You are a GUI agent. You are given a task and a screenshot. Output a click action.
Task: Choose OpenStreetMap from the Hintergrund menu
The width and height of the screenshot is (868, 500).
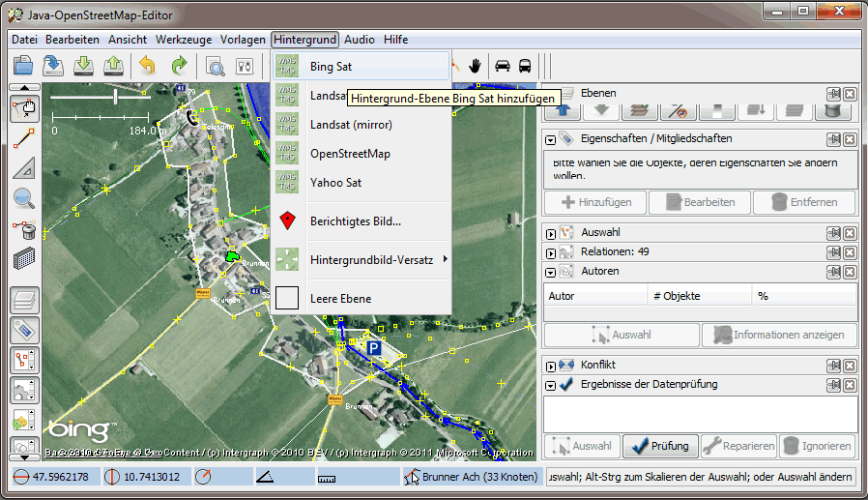[350, 154]
